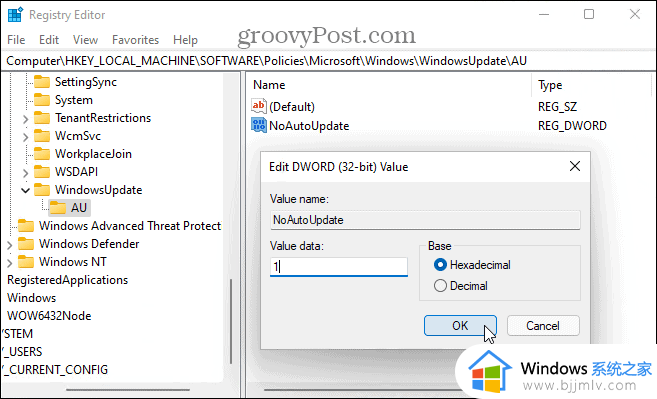Confirm the value with OK
657x399 pixels.
point(460,326)
